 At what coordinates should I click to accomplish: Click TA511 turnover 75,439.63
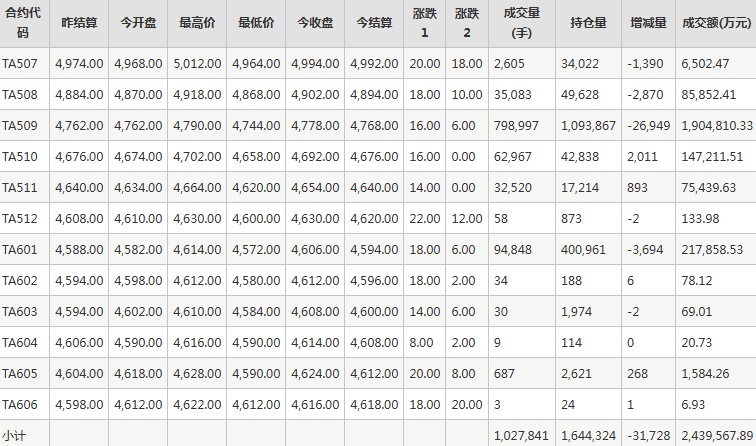(x=709, y=188)
